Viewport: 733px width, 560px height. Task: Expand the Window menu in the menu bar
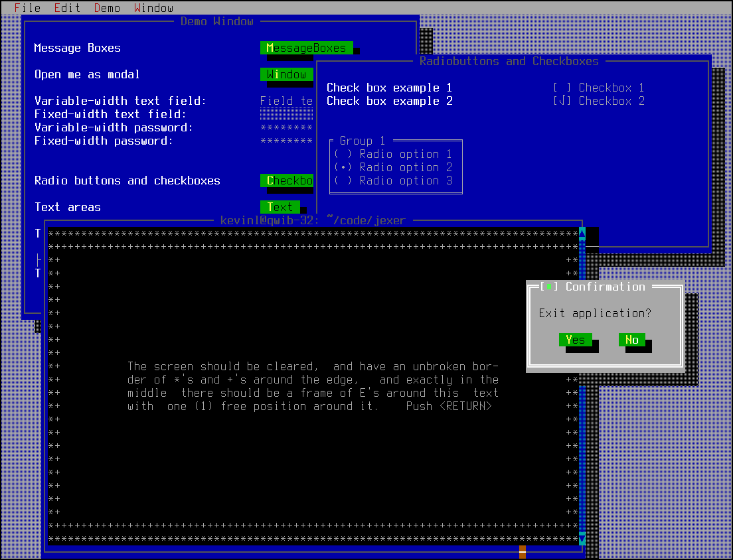point(153,8)
